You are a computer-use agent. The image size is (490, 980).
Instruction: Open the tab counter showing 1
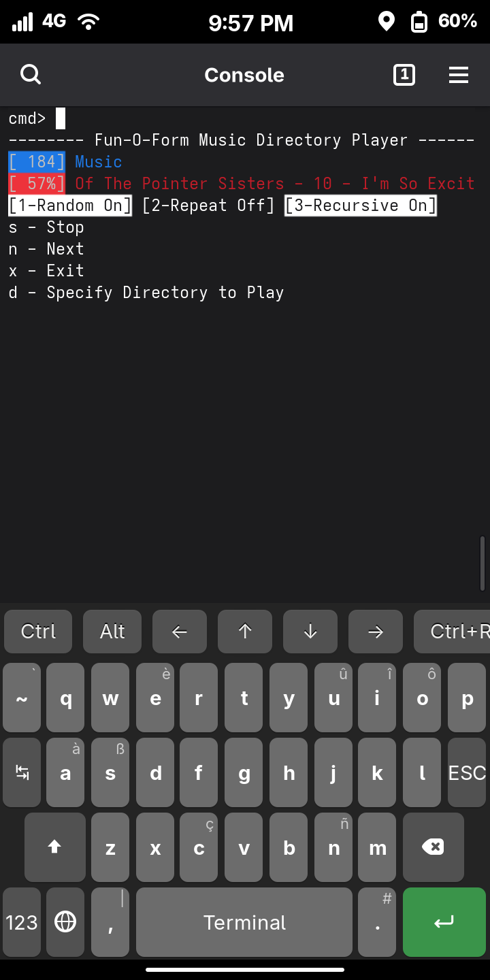point(404,75)
